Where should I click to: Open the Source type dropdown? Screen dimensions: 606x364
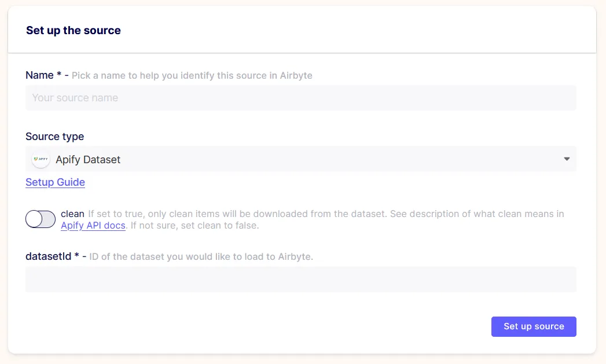pyautogui.click(x=300, y=159)
